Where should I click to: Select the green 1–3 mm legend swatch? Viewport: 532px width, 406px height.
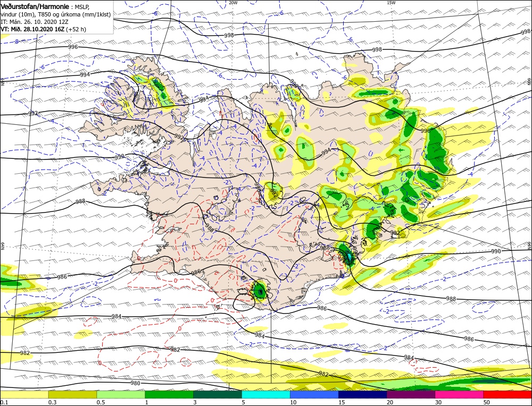coord(169,394)
